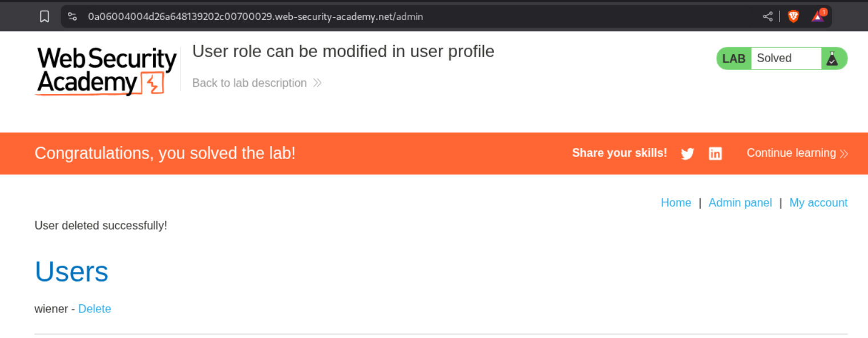Click the flask icon in Solved badge
Viewport: 868px width, 338px height.
point(832,59)
